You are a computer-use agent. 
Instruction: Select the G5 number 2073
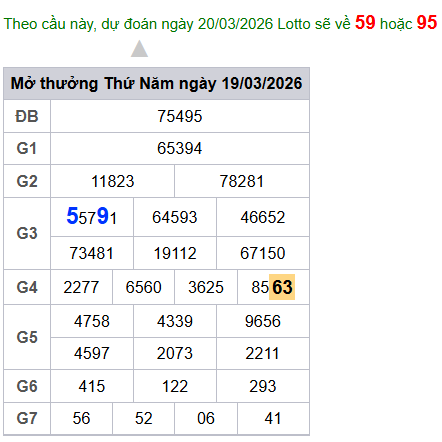coord(175,353)
